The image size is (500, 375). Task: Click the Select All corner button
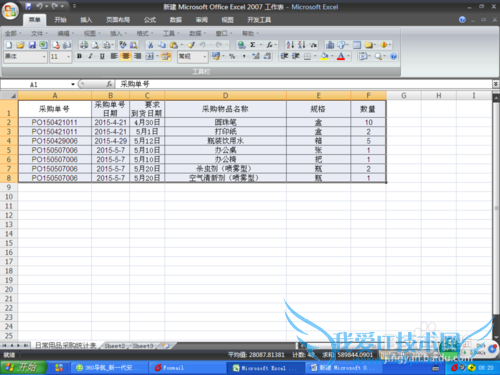point(9,96)
